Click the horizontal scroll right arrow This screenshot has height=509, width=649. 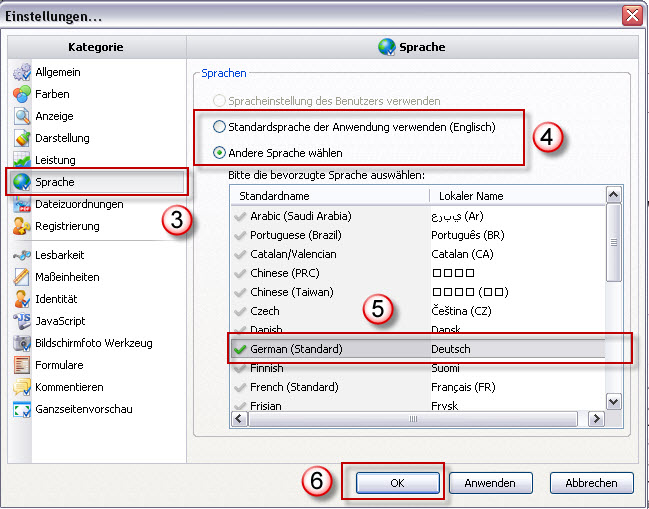coord(596,419)
